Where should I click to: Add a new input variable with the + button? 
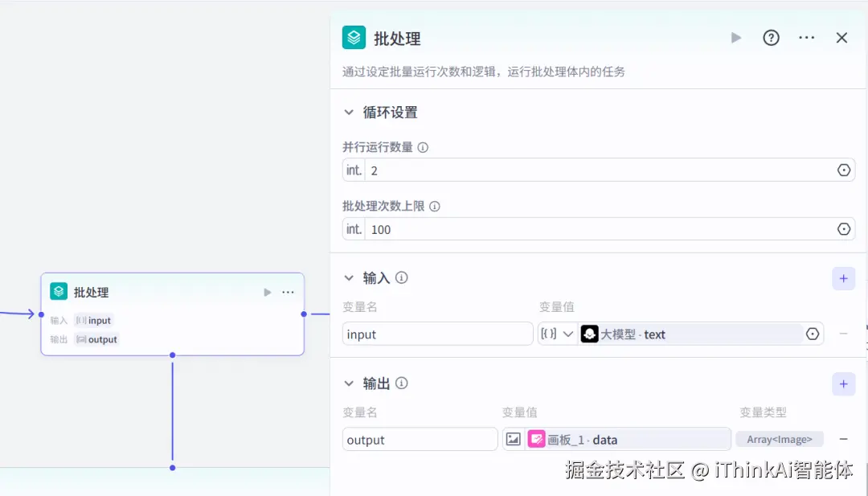[843, 277]
